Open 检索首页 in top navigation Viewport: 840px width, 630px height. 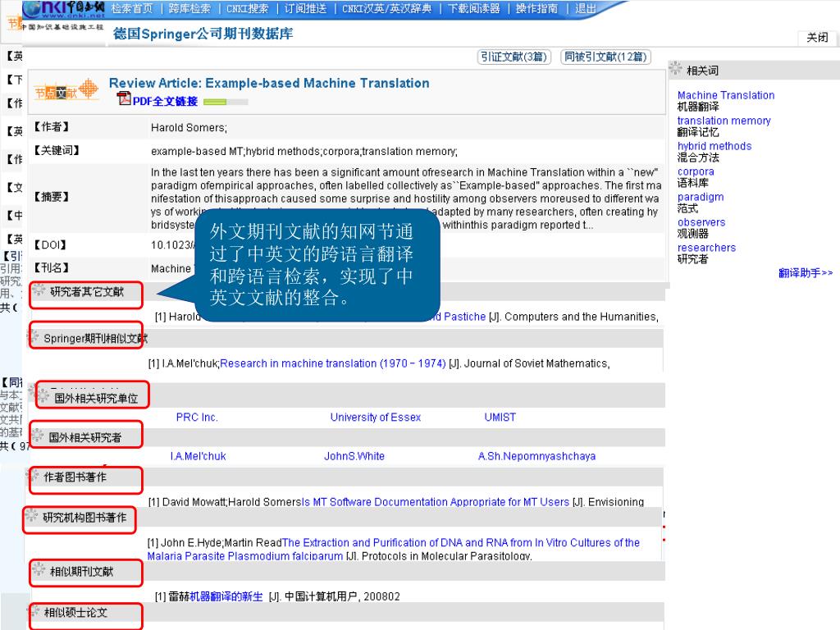pos(132,8)
